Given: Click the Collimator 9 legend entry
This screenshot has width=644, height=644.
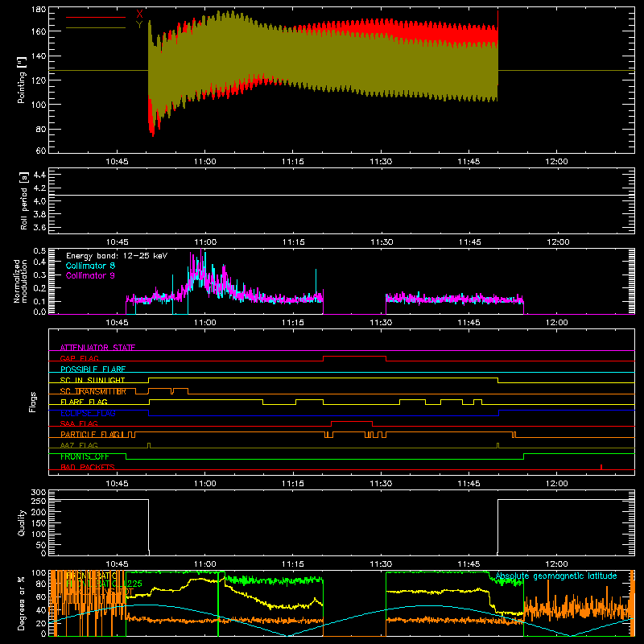Looking at the screenshot, I should tap(90, 275).
